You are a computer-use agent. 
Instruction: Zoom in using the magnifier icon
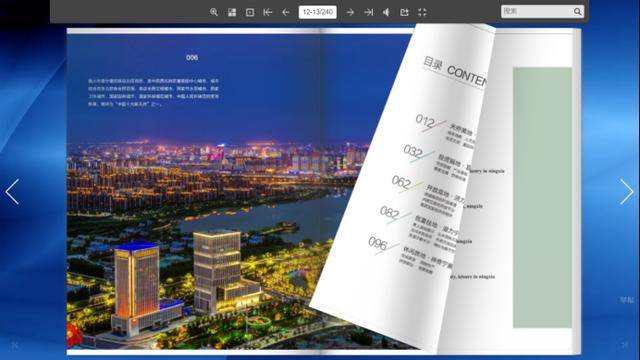pyautogui.click(x=213, y=12)
